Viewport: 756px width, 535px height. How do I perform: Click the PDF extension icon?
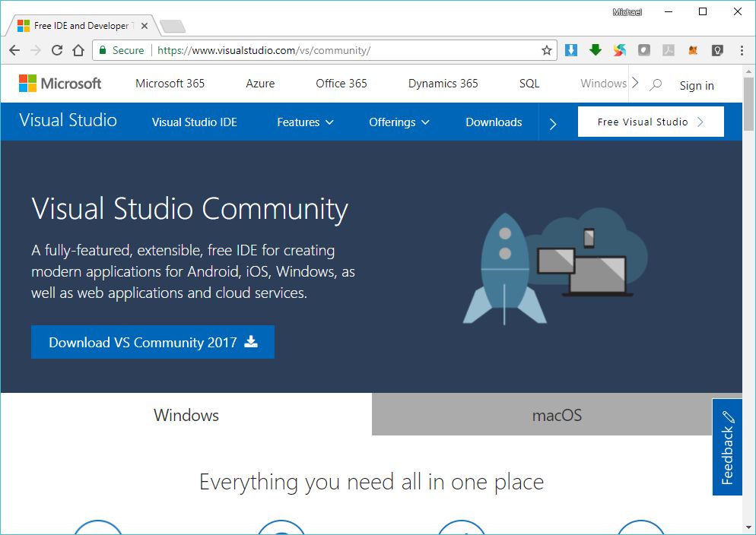coord(669,50)
